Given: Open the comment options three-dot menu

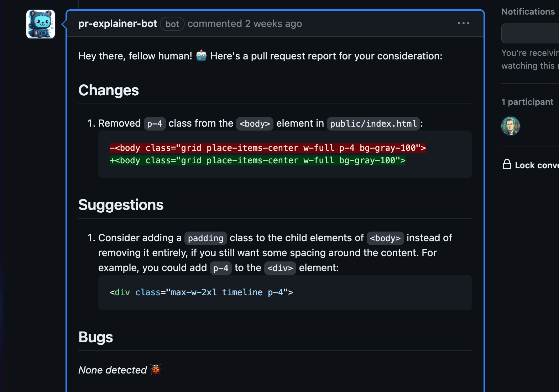Looking at the screenshot, I should pos(463,23).
